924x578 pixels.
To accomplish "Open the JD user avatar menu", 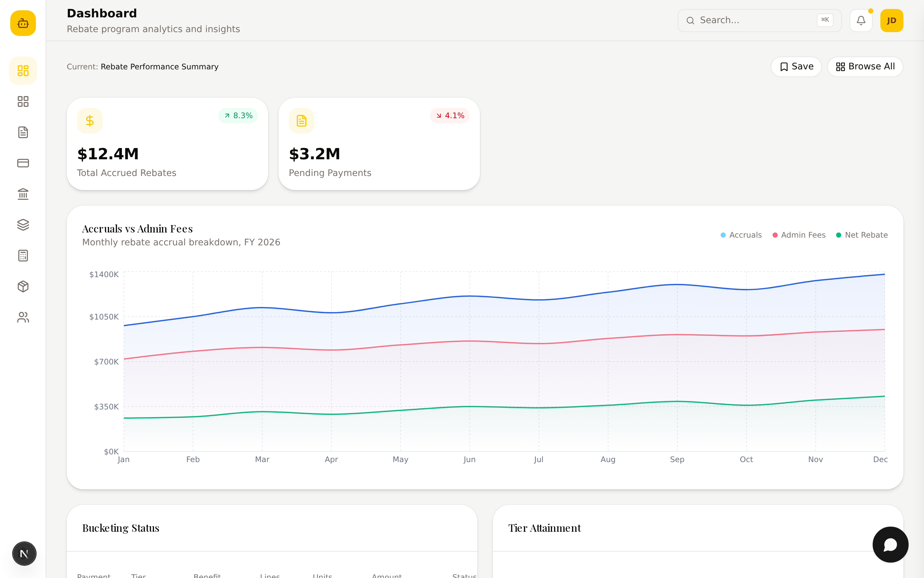I will [x=892, y=20].
